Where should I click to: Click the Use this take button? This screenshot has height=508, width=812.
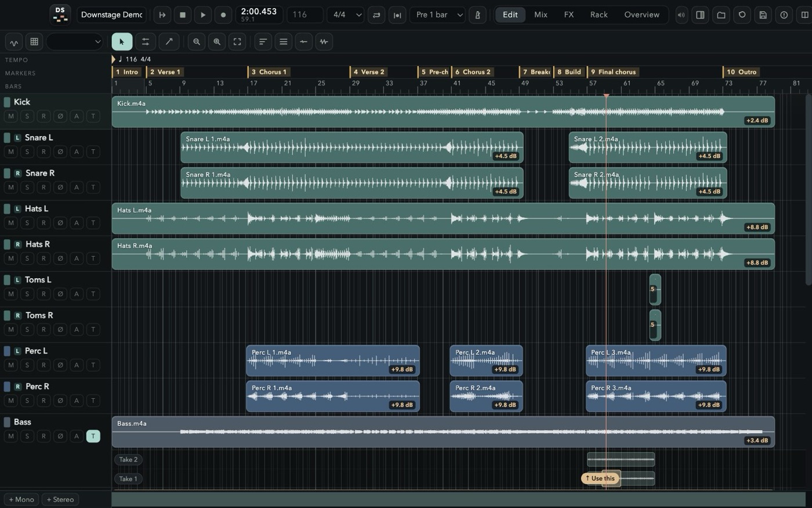coord(600,478)
